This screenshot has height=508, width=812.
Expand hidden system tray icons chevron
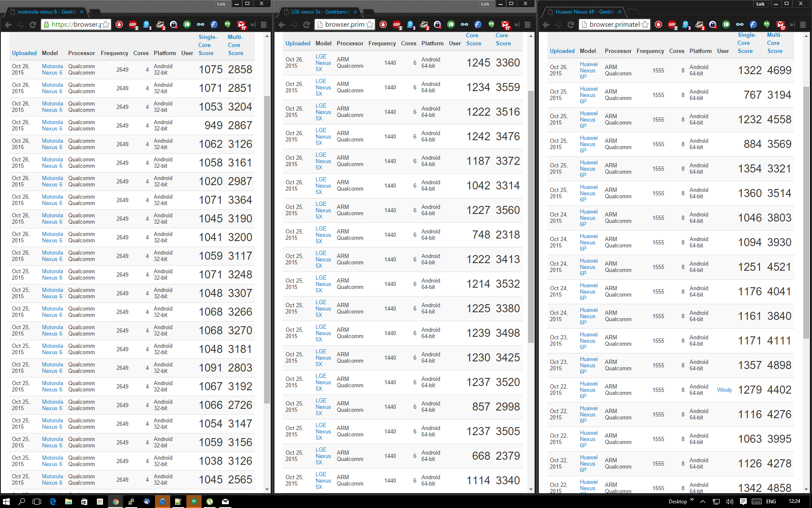(703, 502)
